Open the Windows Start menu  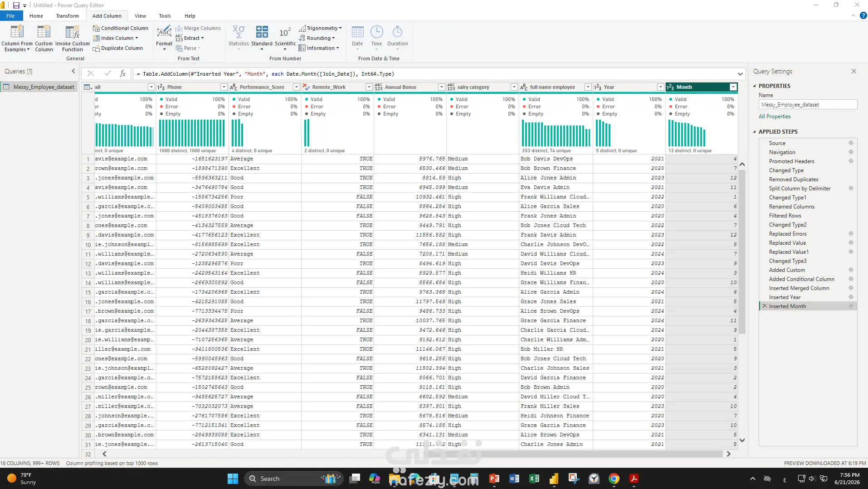pos(233,479)
